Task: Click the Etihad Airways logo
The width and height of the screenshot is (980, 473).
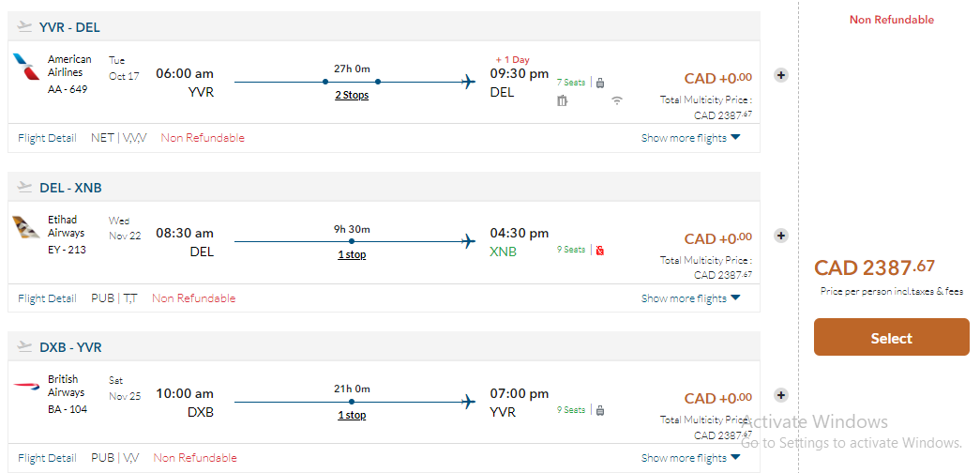Action: pos(26,227)
